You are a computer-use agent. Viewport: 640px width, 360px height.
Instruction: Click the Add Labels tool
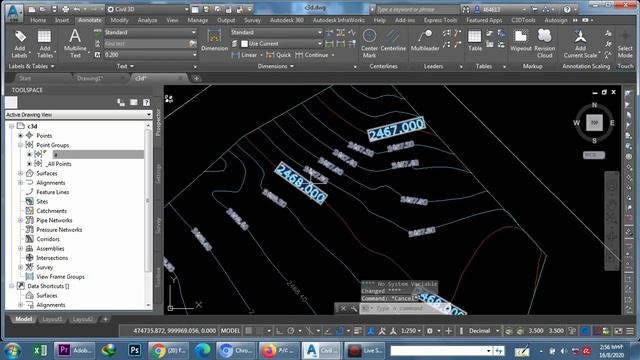pyautogui.click(x=19, y=44)
